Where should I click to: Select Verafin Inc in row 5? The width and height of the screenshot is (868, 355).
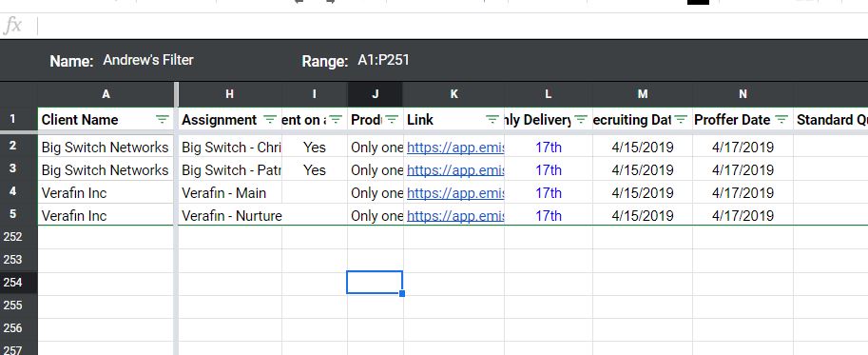click(x=106, y=215)
